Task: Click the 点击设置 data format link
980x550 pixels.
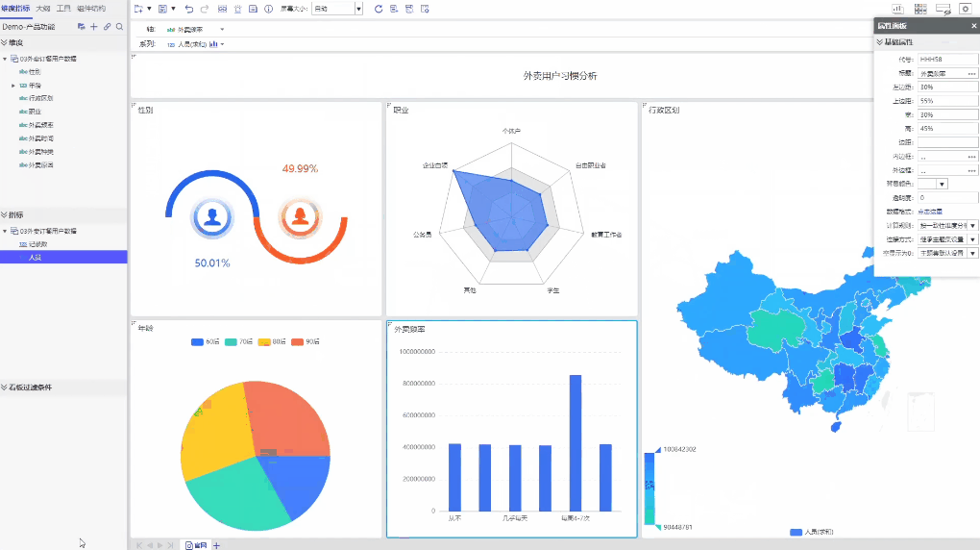Action: click(930, 212)
